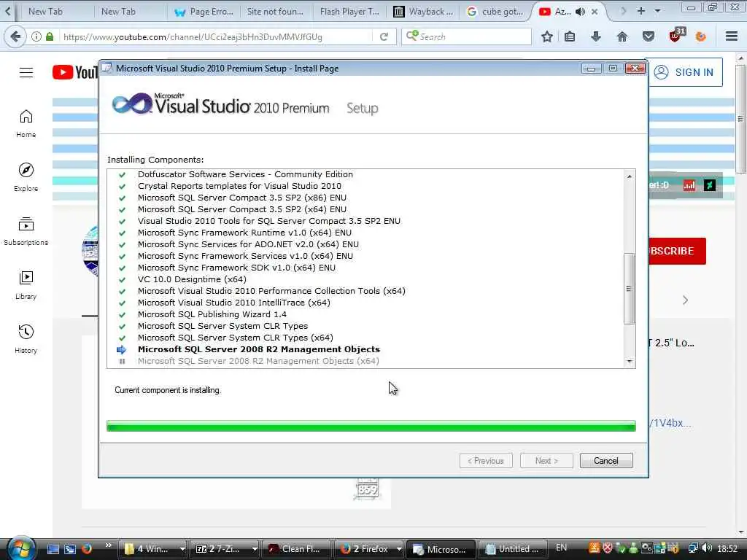Viewport: 747px width, 560px height.
Task: Launch Firefox from quick launch
Action: click(x=86, y=549)
